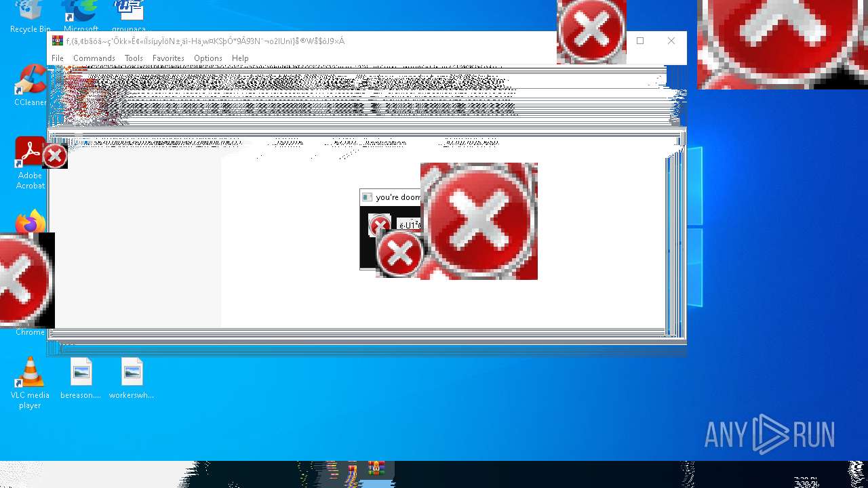Click the you're doom dialog title icon
This screenshot has height=488, width=868.
(x=367, y=197)
